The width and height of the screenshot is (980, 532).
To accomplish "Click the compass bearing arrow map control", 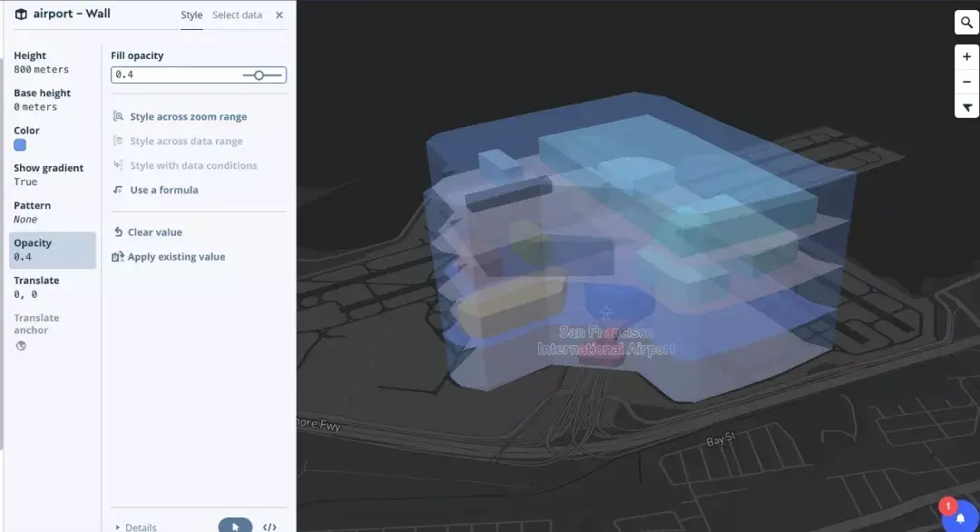I will (966, 106).
